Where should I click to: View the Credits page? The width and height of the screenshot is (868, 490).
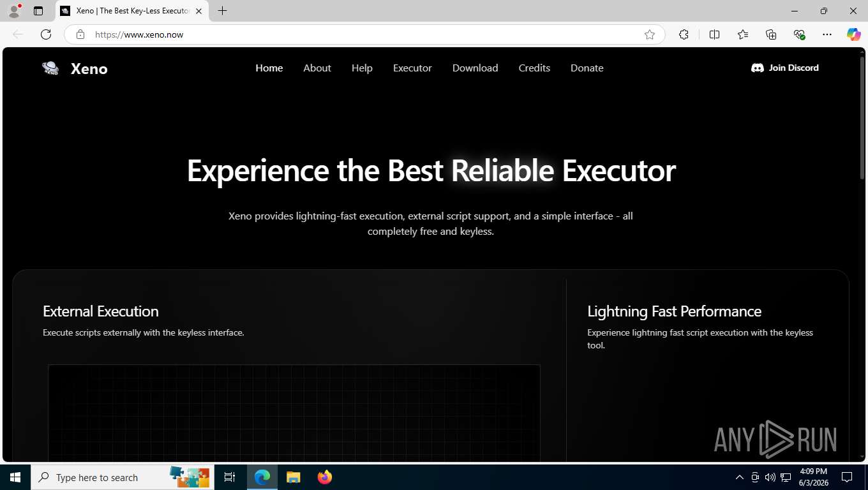click(x=534, y=68)
